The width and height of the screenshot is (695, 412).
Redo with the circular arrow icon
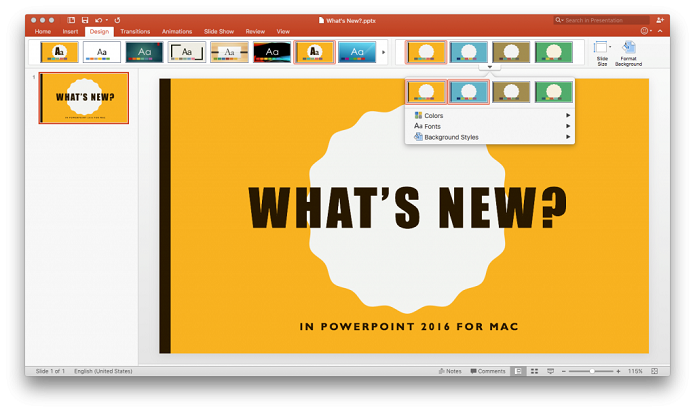[117, 20]
